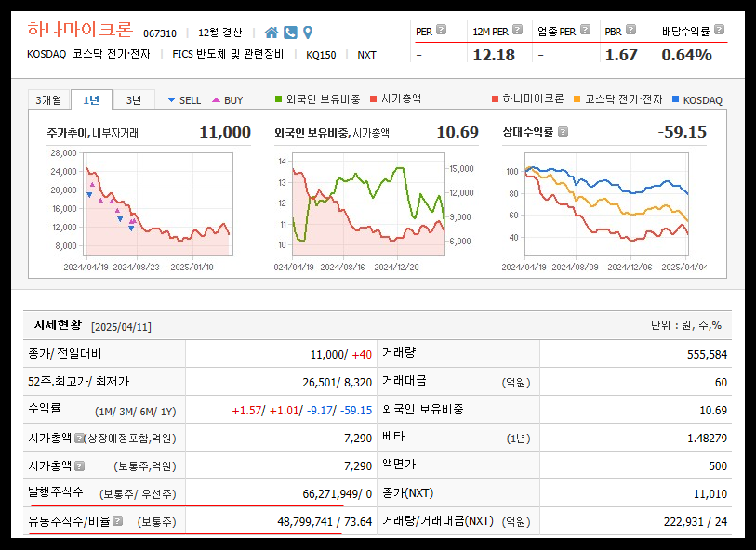Click the date label [2025/04/11]
Viewport: 756px width, 550px height.
coord(122,327)
